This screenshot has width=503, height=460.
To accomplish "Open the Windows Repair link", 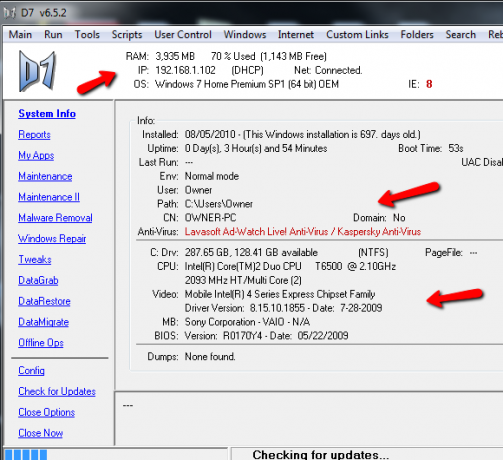I will (52, 239).
